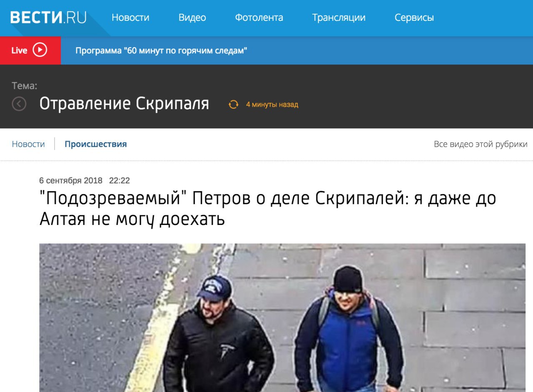The width and height of the screenshot is (533, 392).
Task: Click the back arrow circle next to the topic
Action: 19,104
